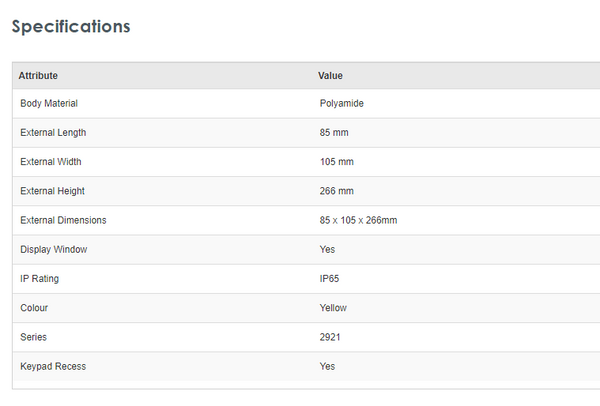Click the Value column header
The width and height of the screenshot is (600, 406).
(331, 76)
